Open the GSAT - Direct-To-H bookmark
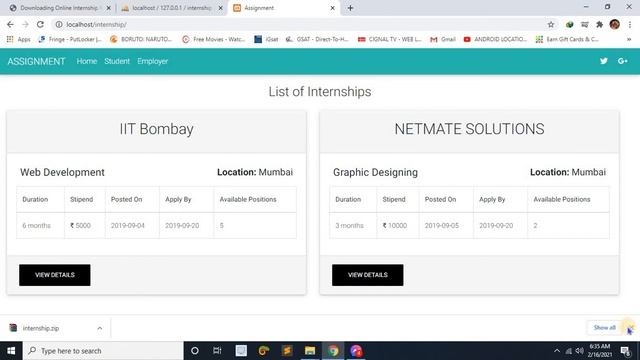Image resolution: width=640 pixels, height=360 pixels. coord(317,39)
